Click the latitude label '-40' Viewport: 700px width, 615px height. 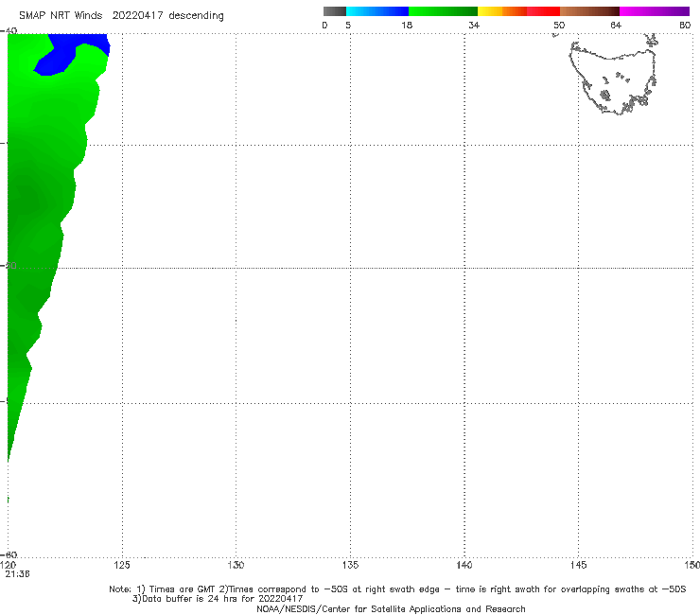click(9, 30)
